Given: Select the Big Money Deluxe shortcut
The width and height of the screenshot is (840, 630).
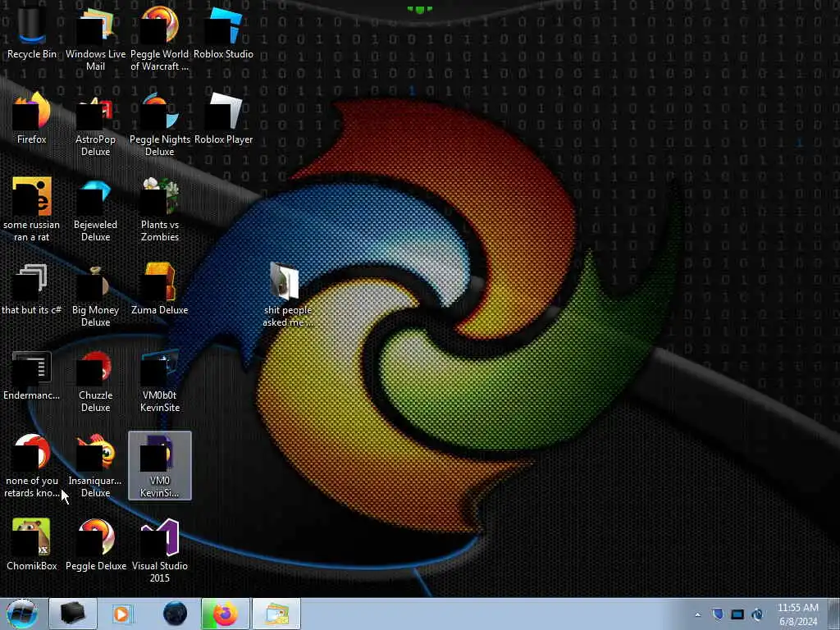Looking at the screenshot, I should click(x=95, y=294).
